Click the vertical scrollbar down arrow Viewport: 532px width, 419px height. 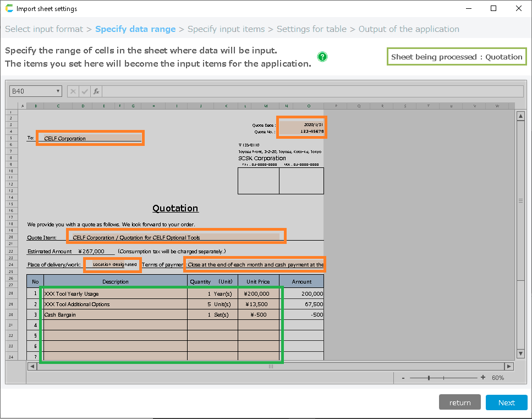[520, 353]
